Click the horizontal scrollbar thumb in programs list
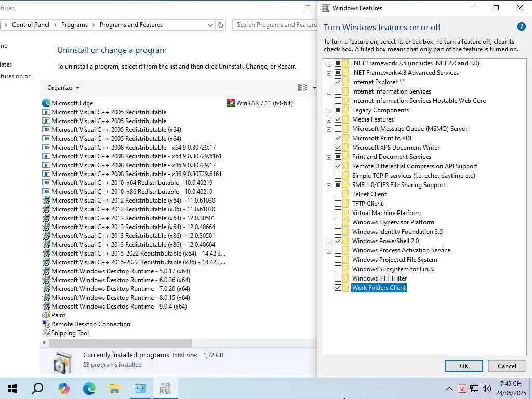 click(120, 343)
